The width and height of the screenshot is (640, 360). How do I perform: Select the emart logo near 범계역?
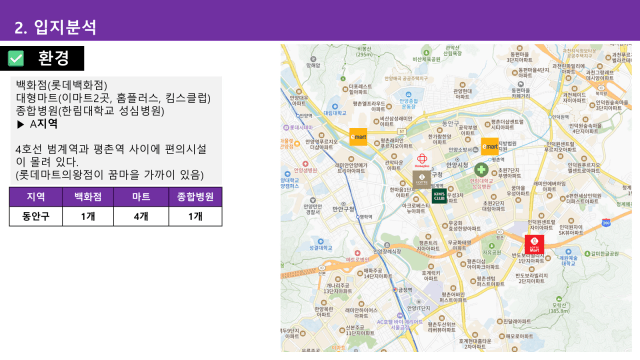pos(489,147)
